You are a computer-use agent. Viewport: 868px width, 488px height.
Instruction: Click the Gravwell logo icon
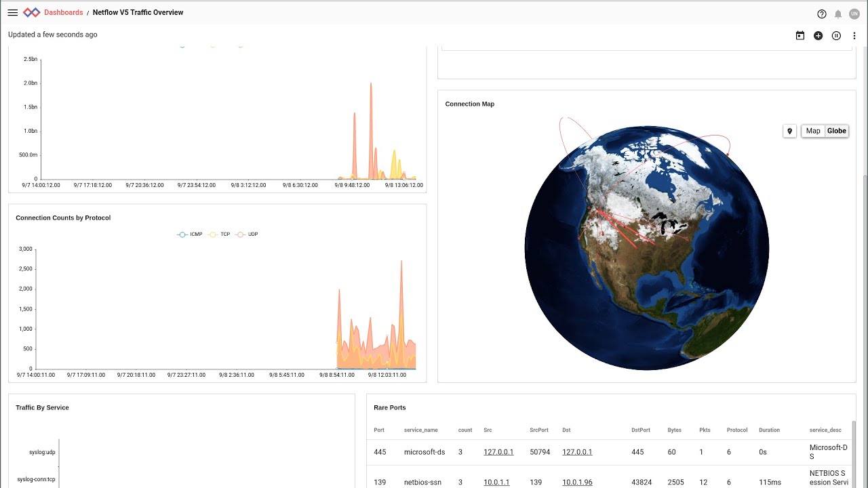tap(31, 12)
